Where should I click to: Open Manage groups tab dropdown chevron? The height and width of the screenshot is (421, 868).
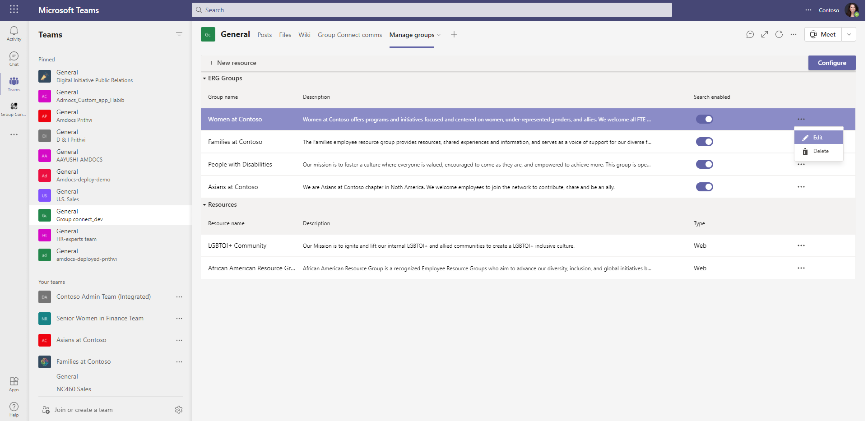(439, 35)
